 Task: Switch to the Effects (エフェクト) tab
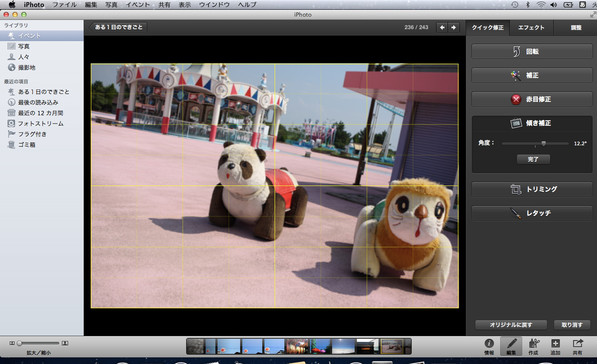point(531,27)
